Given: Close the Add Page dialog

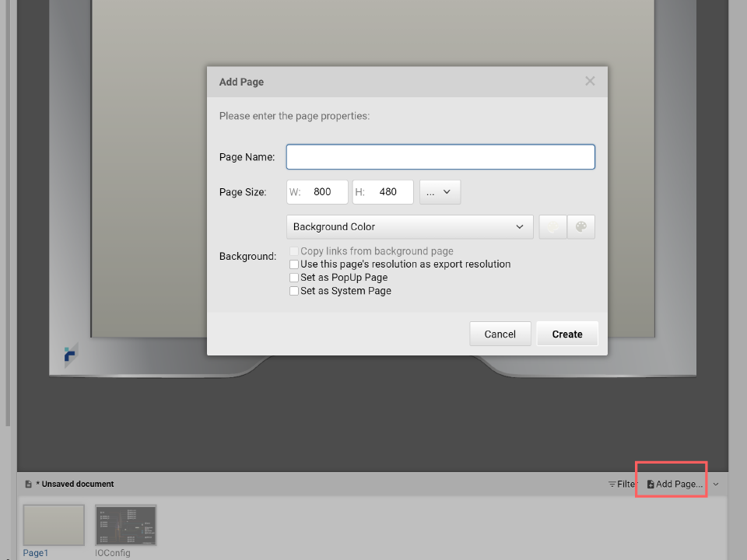Looking at the screenshot, I should [x=590, y=81].
